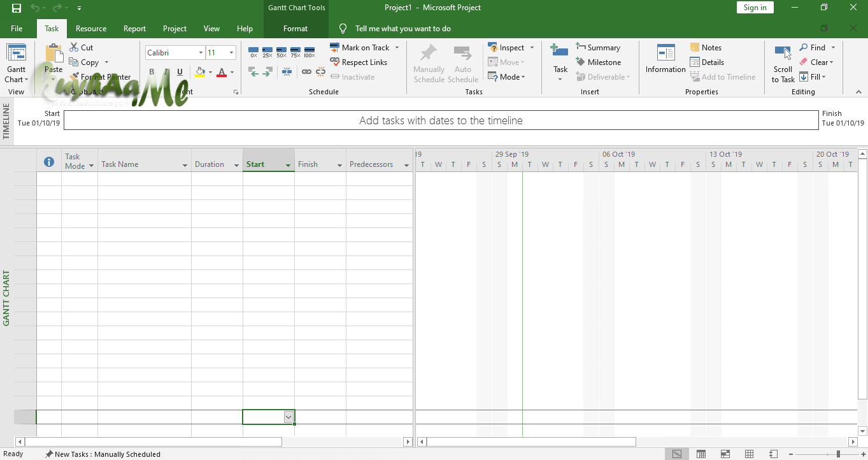The height and width of the screenshot is (460, 868).
Task: Add Task Notes
Action: pos(706,48)
